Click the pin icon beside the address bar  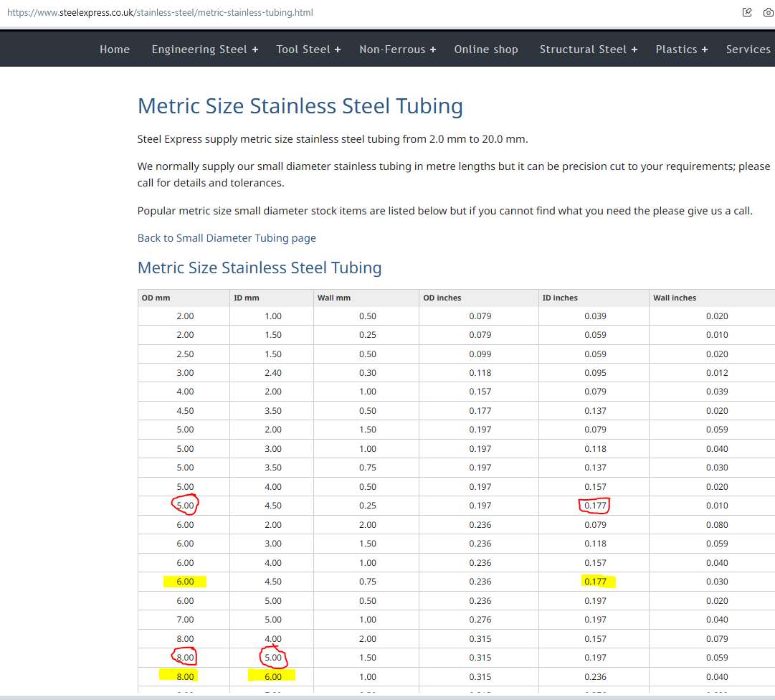(x=747, y=12)
